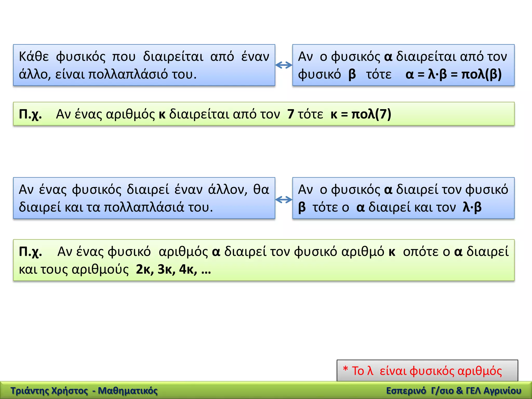Viewport: 532px width, 399px height.
Task: Click the box with 'α = λ·β = πολ(β)'
Action: [403, 65]
